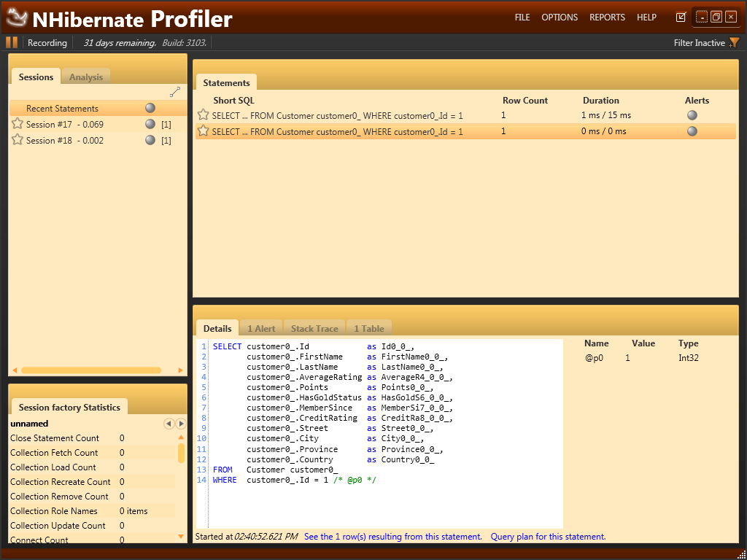The width and height of the screenshot is (747, 560).
Task: Click 'Collection Remove Count' statistic row
Action: [x=93, y=496]
